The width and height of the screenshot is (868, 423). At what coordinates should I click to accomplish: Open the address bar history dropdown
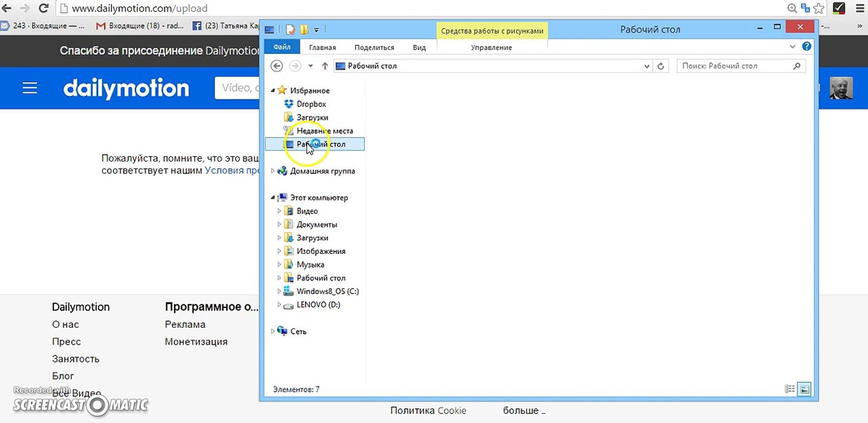tap(647, 66)
